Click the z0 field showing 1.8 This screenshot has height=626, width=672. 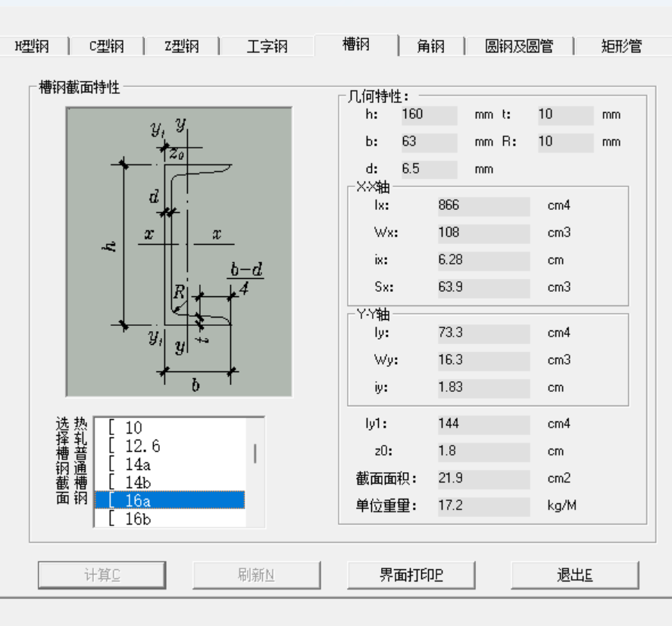[x=484, y=452]
